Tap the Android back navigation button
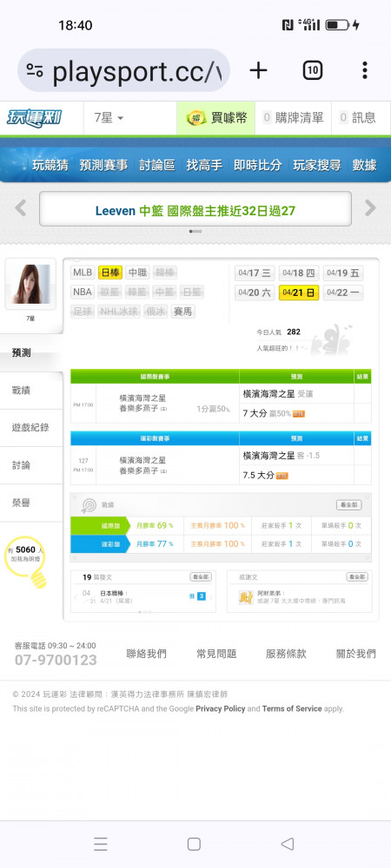 click(287, 844)
